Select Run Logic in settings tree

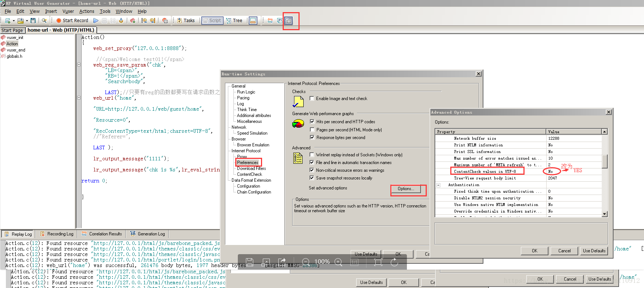pyautogui.click(x=246, y=92)
